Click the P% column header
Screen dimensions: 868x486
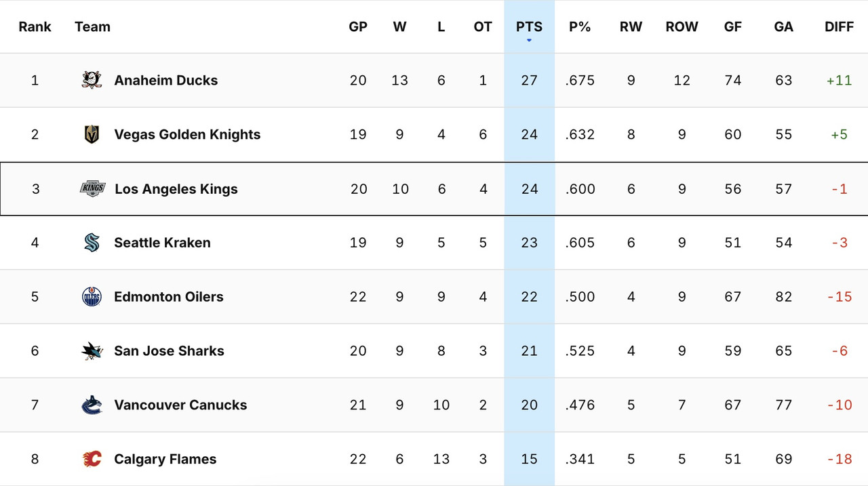[x=580, y=26]
